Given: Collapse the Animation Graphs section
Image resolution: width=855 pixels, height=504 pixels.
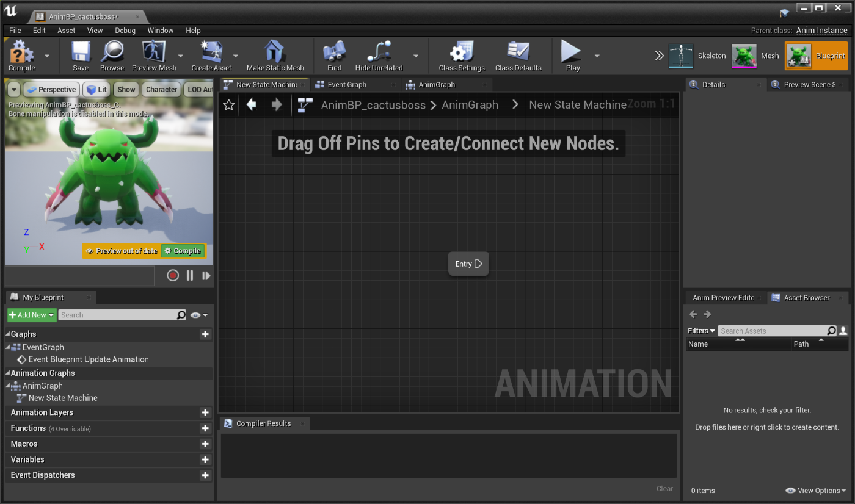Looking at the screenshot, I should point(8,373).
